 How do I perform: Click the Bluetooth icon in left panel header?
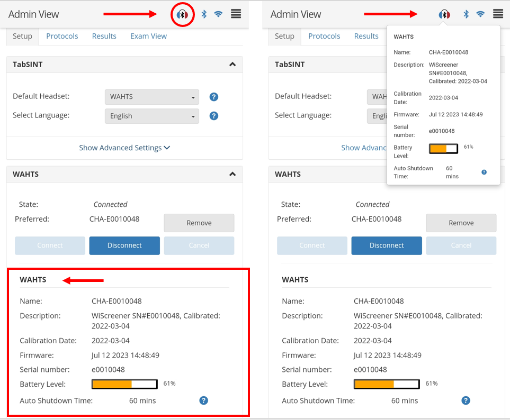(204, 14)
